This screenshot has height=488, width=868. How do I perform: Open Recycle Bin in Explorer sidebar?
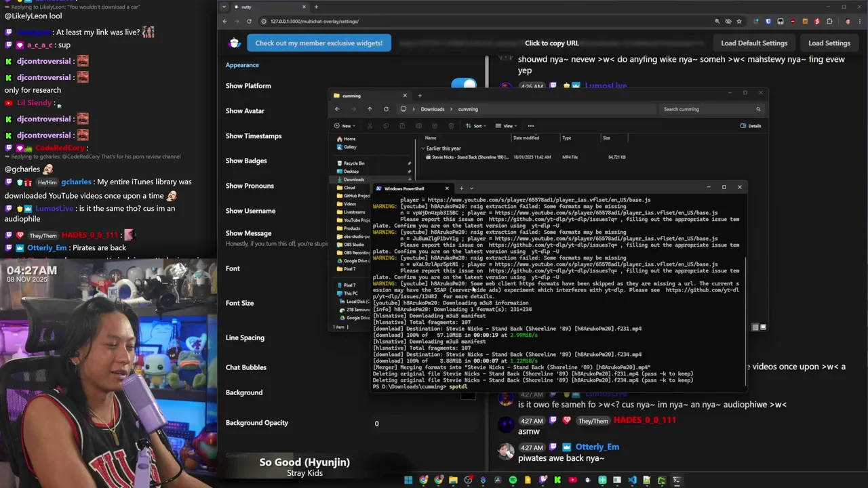click(x=349, y=163)
